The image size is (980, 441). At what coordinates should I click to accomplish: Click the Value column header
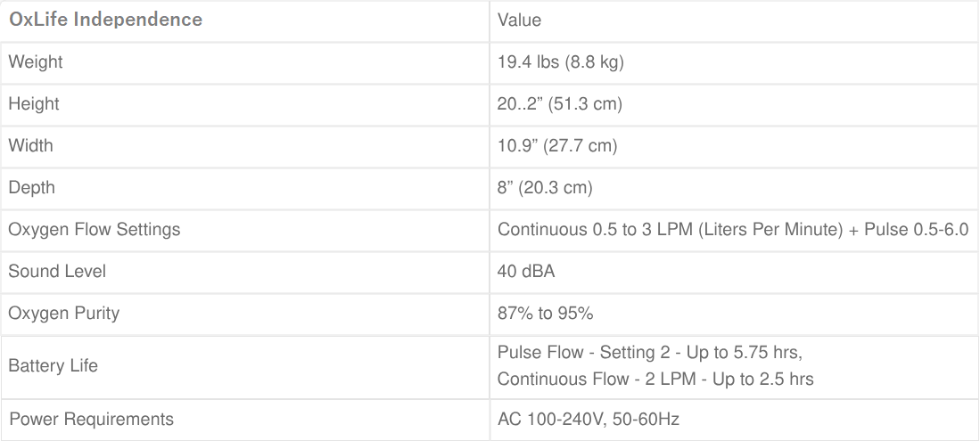(519, 20)
